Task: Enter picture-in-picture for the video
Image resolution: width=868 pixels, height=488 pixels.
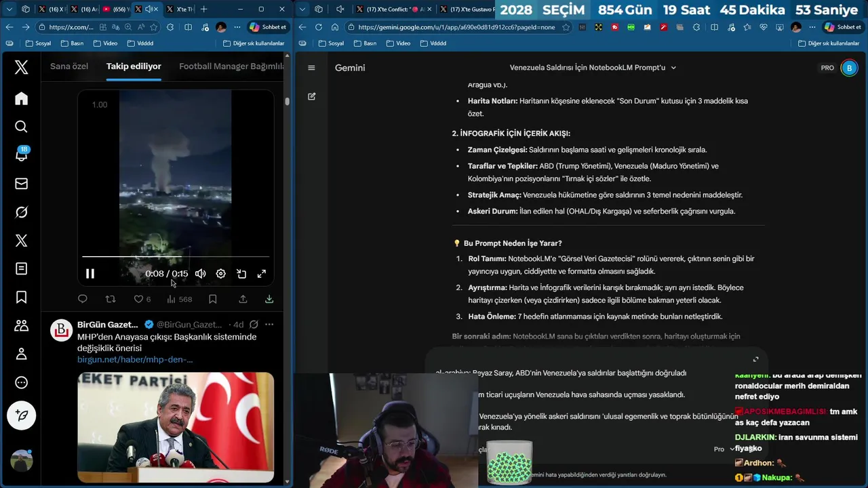Action: [241, 274]
